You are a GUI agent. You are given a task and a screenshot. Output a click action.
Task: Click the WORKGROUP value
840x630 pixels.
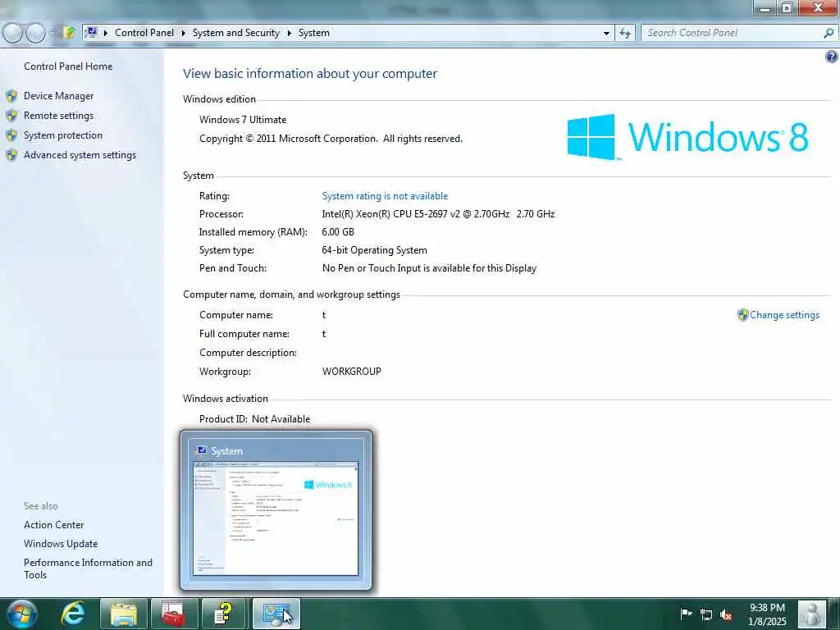click(351, 372)
